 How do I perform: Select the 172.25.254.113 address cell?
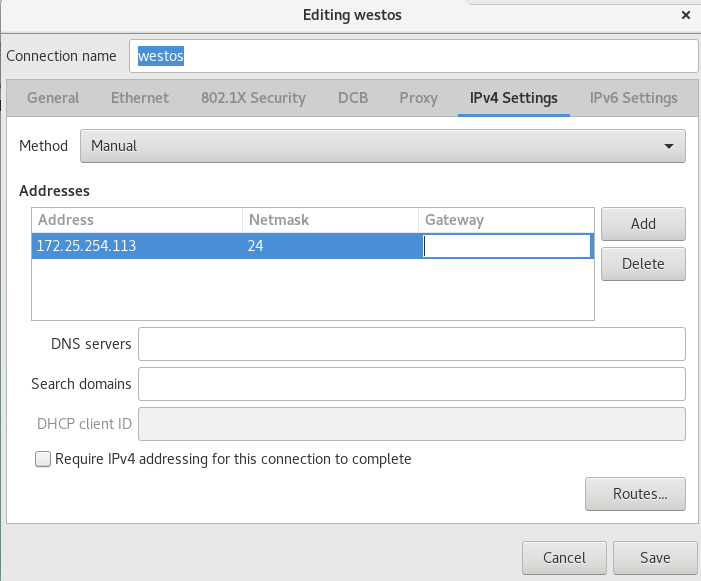pos(136,246)
